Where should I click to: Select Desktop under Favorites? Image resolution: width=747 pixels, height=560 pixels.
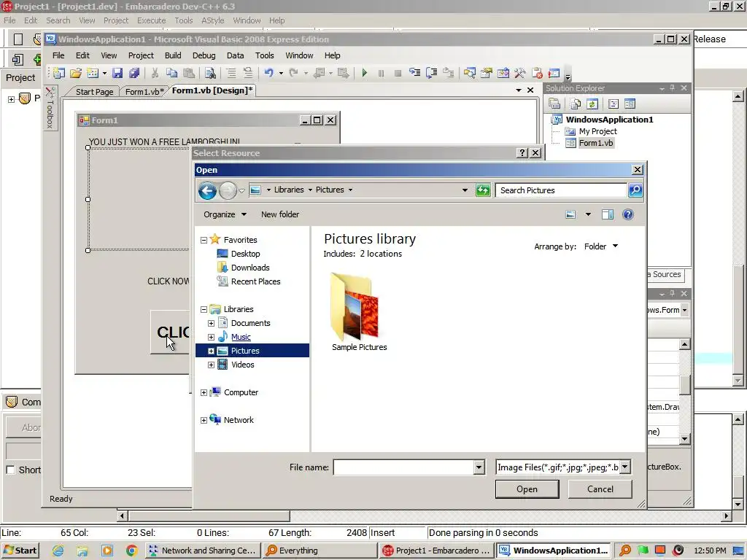pos(239,254)
